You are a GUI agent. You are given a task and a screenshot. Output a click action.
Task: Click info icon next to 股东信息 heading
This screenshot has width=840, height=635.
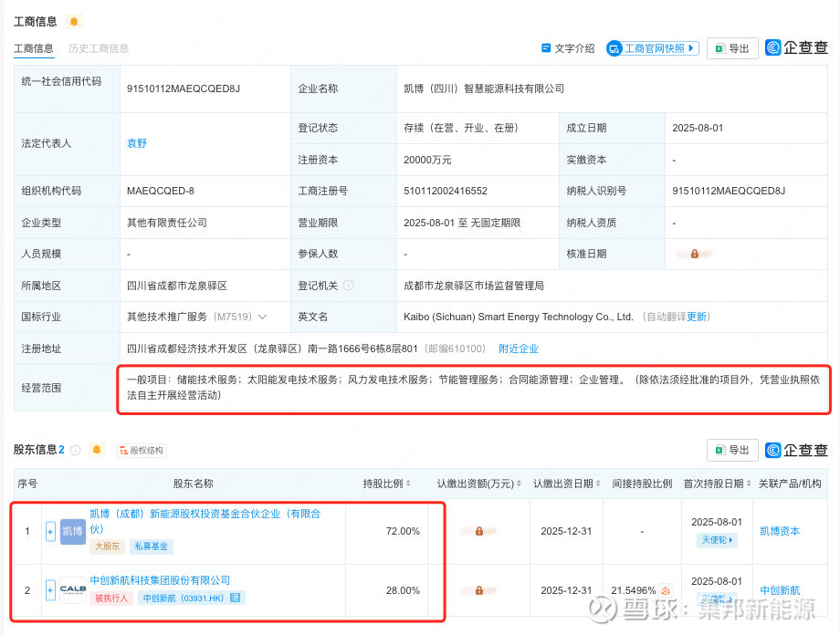pyautogui.click(x=76, y=450)
